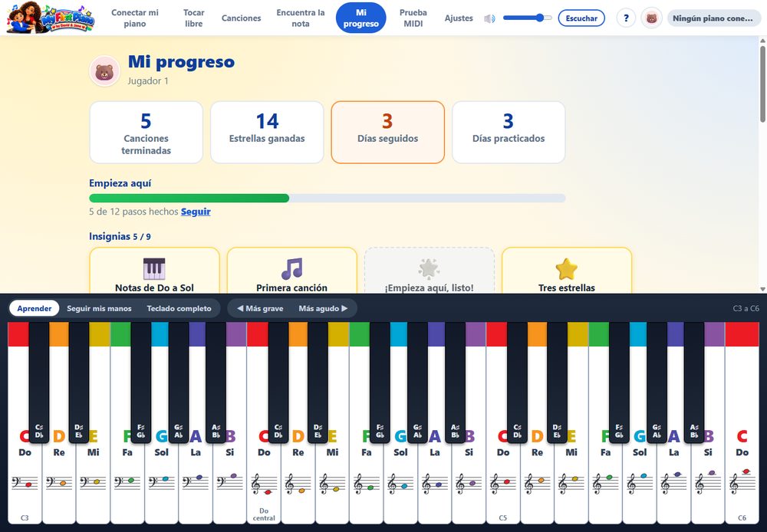Click the Estrellas ganadas stat card
This screenshot has height=532, width=767.
click(x=267, y=132)
